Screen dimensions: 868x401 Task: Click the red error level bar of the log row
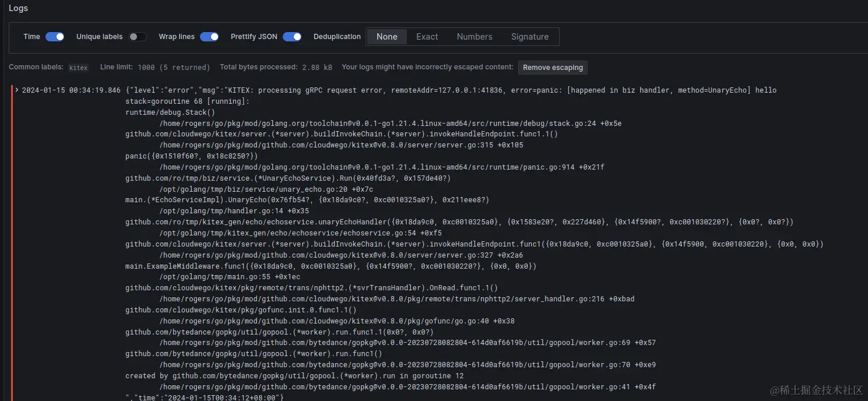point(12,242)
